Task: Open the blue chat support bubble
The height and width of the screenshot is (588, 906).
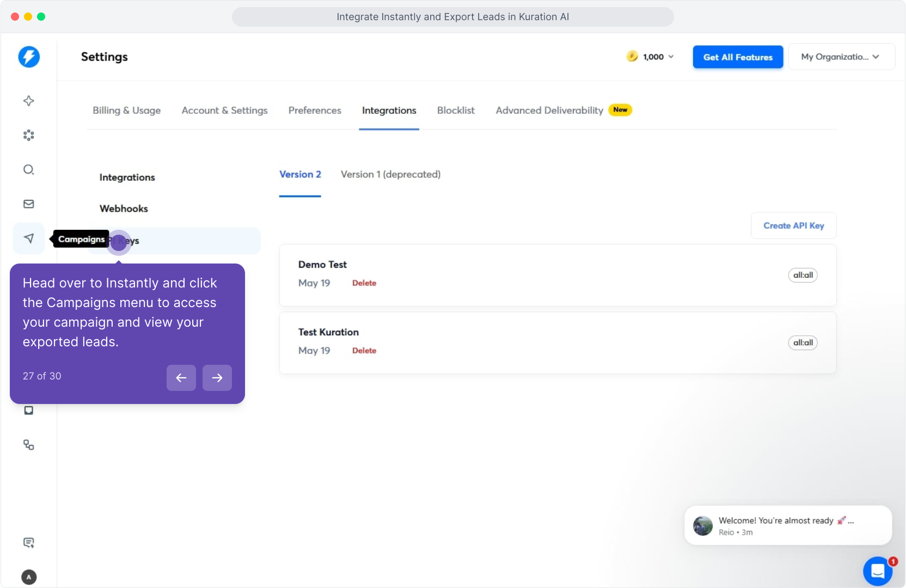Action: 878,571
